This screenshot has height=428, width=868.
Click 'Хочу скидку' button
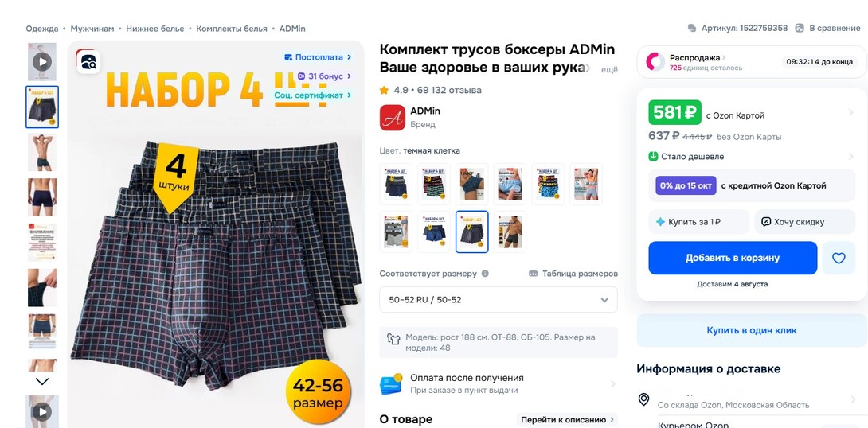coord(804,222)
